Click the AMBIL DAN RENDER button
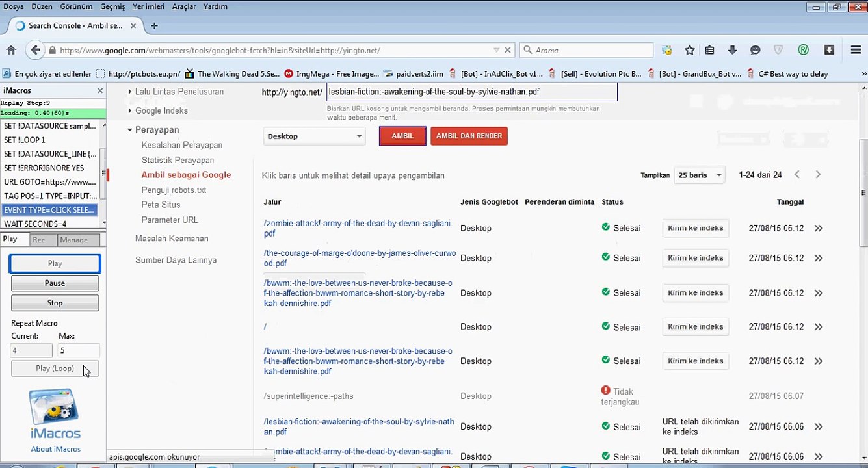868x468 pixels. (x=469, y=136)
